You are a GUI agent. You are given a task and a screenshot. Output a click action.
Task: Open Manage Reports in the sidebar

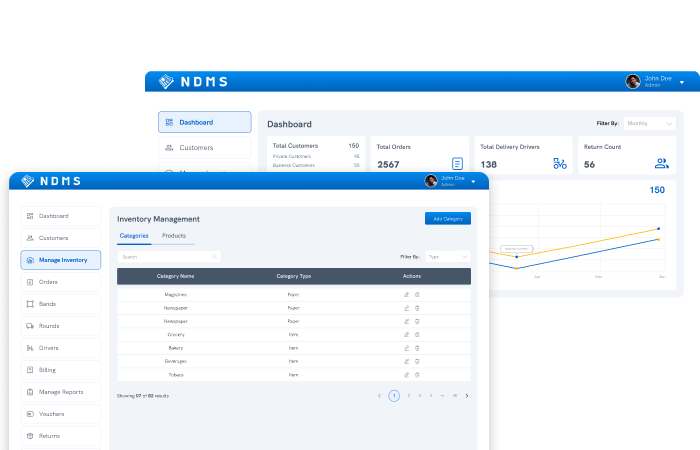pos(60,392)
